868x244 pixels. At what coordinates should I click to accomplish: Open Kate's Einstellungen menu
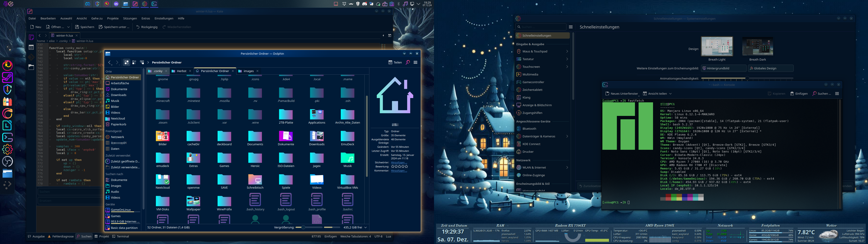[x=163, y=18]
